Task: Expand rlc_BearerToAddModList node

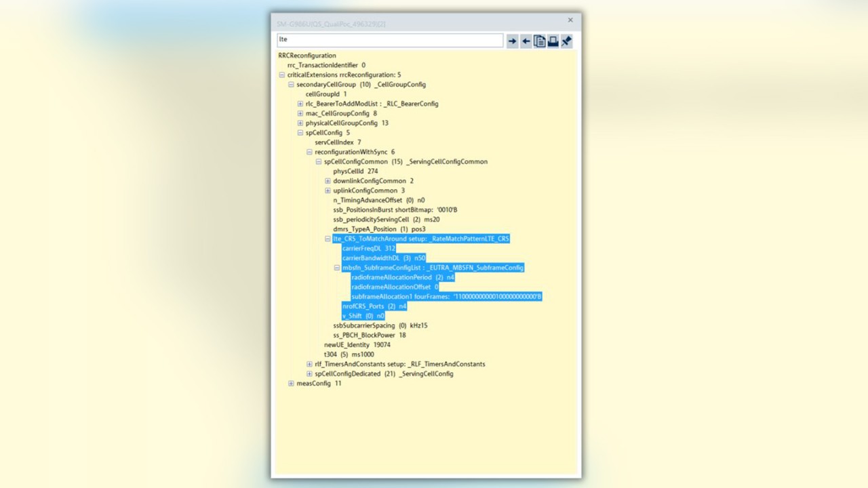Action: pos(300,104)
